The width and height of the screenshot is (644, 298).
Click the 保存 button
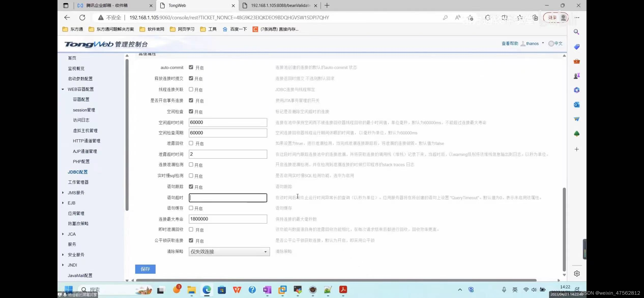[x=145, y=269]
